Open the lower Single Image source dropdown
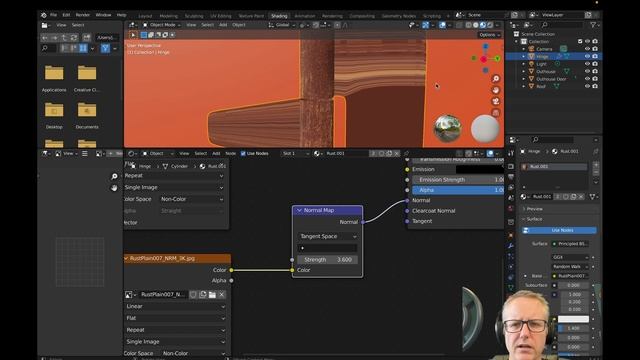The height and width of the screenshot is (360, 640). 175,342
